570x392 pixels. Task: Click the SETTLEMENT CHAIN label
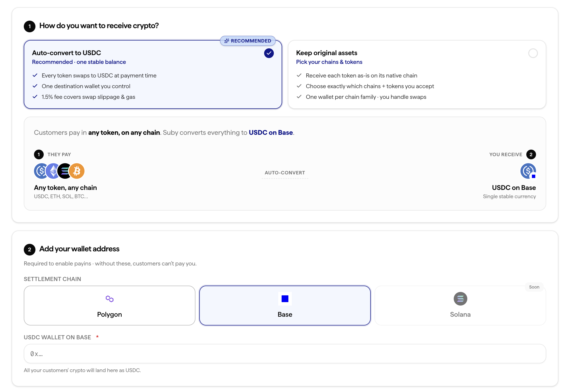[52, 279]
